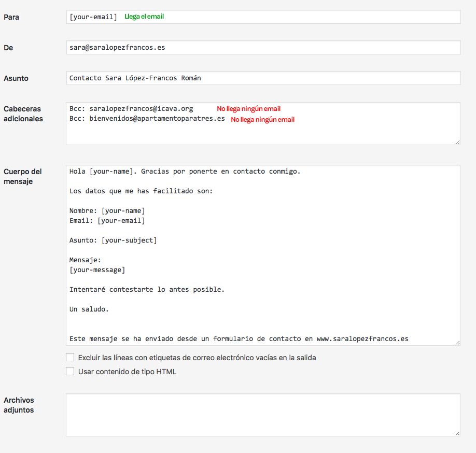Image resolution: width=476 pixels, height=453 pixels.
Task: Enable excluding lines with empty mail tags
Action: [x=70, y=357]
